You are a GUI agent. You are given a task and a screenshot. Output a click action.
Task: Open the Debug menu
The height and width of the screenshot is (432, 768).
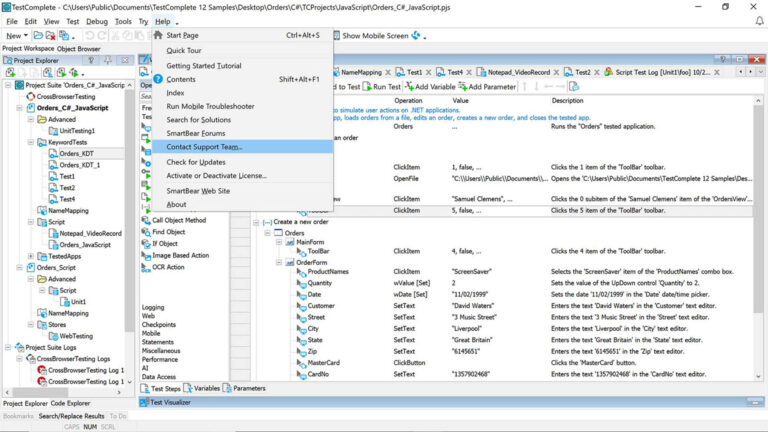(x=96, y=22)
